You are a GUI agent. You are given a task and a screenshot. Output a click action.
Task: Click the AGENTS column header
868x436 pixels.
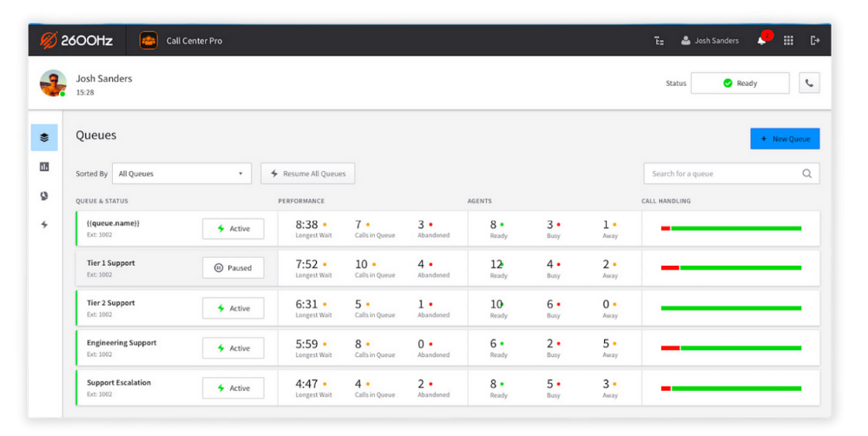click(x=479, y=201)
